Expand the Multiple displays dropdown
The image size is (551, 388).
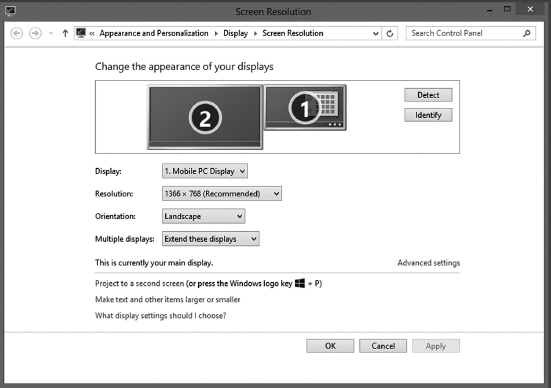(x=210, y=239)
